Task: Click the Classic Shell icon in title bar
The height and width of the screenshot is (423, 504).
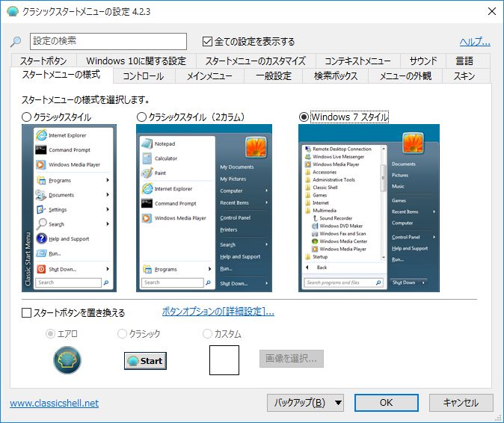Action: coord(12,11)
